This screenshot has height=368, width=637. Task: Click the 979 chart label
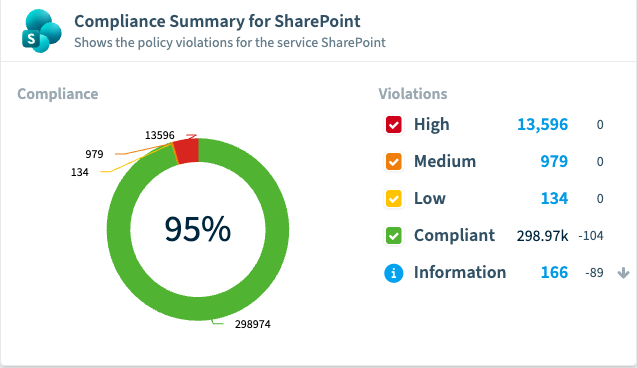(94, 154)
